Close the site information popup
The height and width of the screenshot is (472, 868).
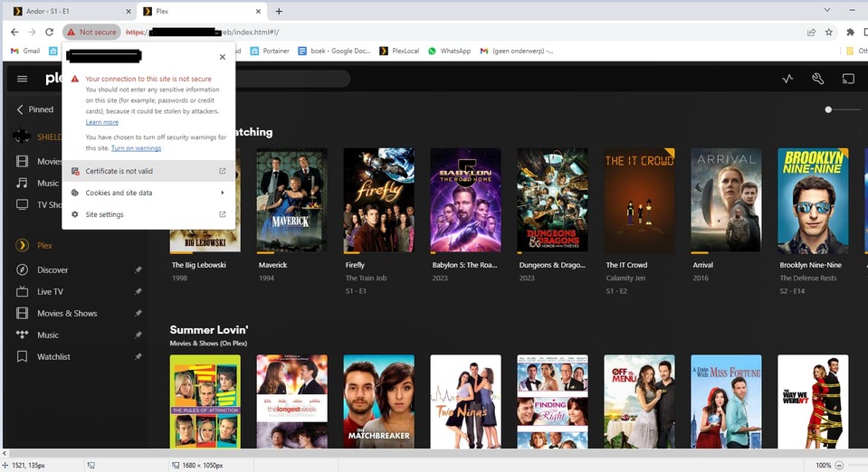(223, 57)
